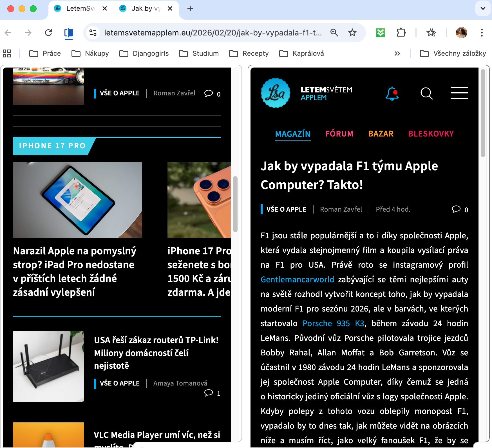Open the bookmarks star toolbar icon
This screenshot has height=448, width=492.
431,33
